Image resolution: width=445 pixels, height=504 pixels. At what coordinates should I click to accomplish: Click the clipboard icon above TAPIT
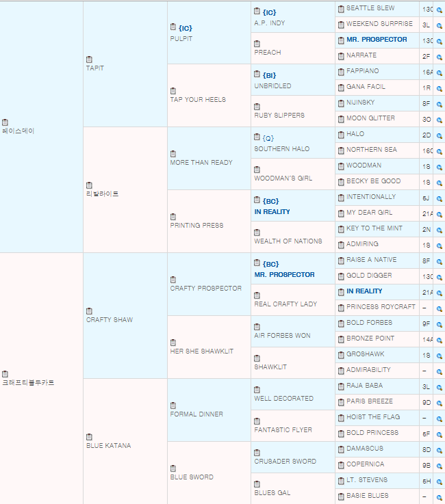90,59
